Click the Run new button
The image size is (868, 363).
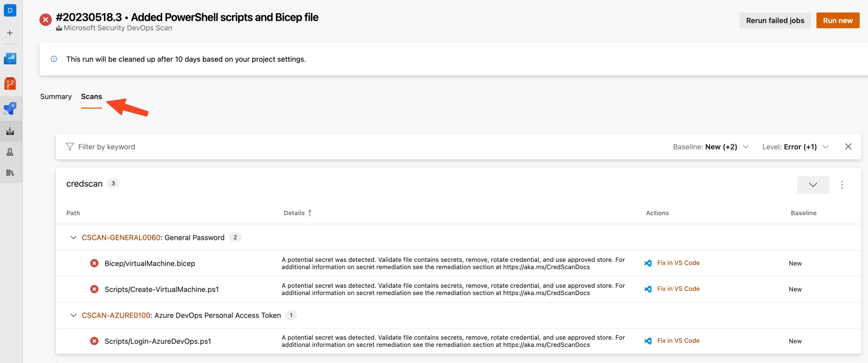click(x=838, y=20)
